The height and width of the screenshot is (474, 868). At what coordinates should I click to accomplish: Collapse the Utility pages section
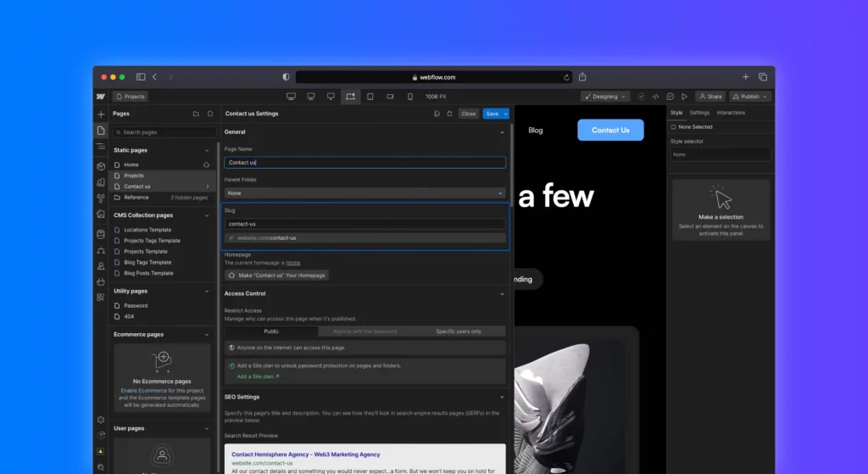point(207,291)
